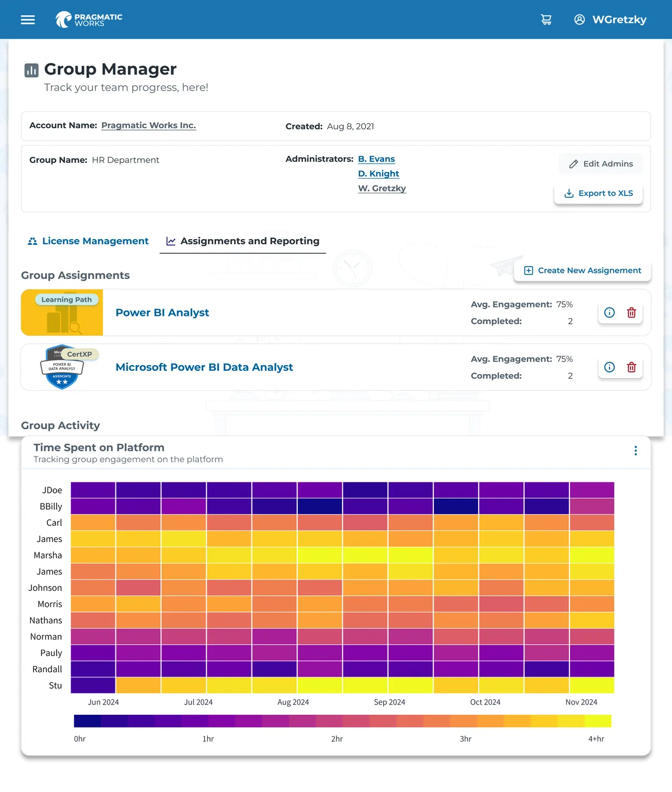Image resolution: width=672 pixels, height=792 pixels.
Task: Click the Pragmatic Works logo
Action: coord(89,20)
